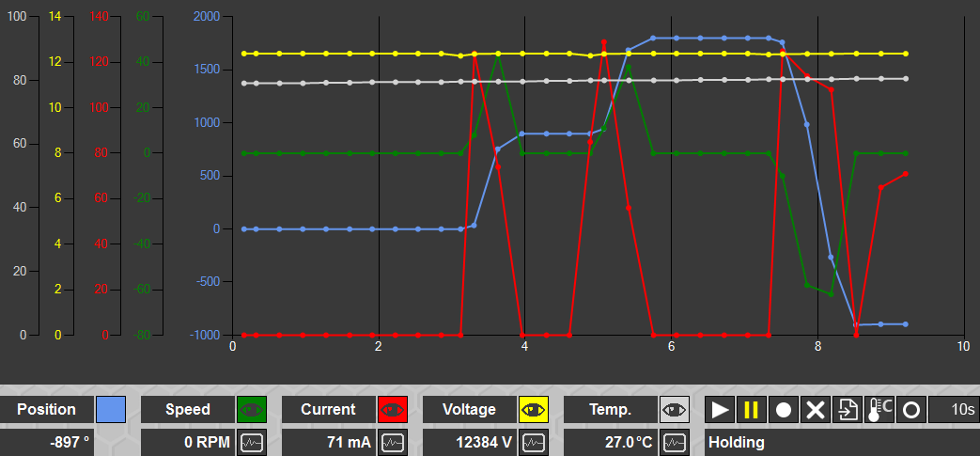
Task: Click the waveform icon beside 12384 V
Action: click(534, 441)
